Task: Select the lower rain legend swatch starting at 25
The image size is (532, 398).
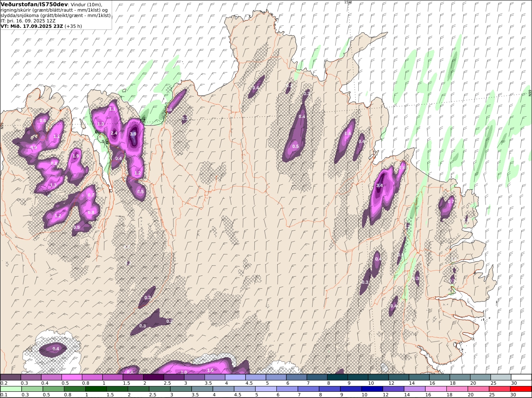Action: pos(500,389)
